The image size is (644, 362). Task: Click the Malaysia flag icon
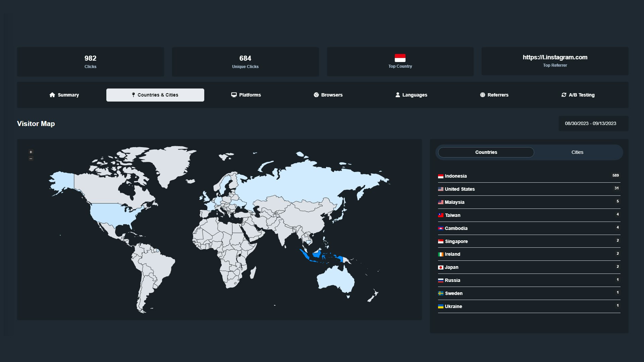point(441,202)
